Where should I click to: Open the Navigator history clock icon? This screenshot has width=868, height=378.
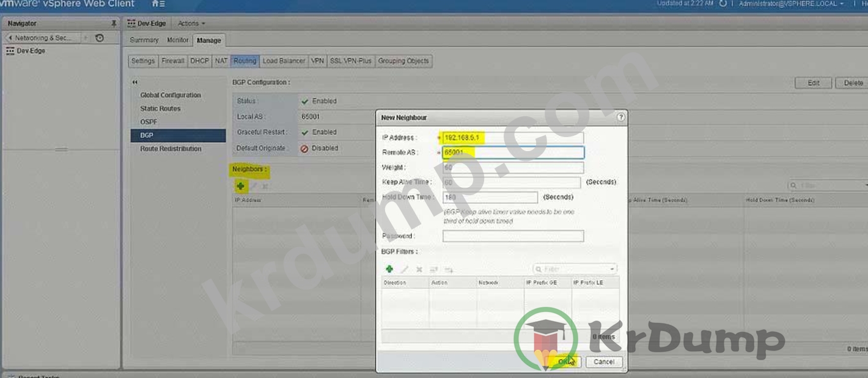coord(100,38)
